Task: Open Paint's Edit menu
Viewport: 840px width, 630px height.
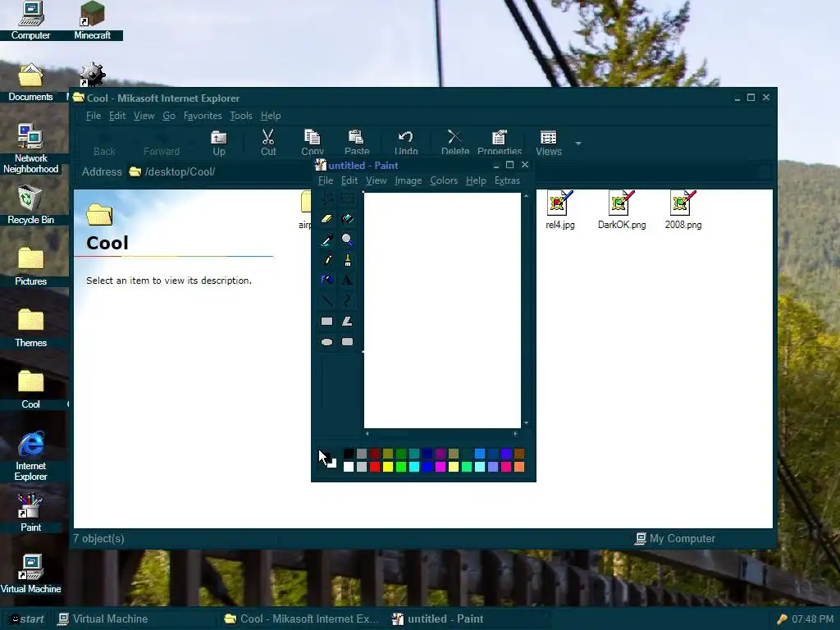Action: tap(349, 180)
